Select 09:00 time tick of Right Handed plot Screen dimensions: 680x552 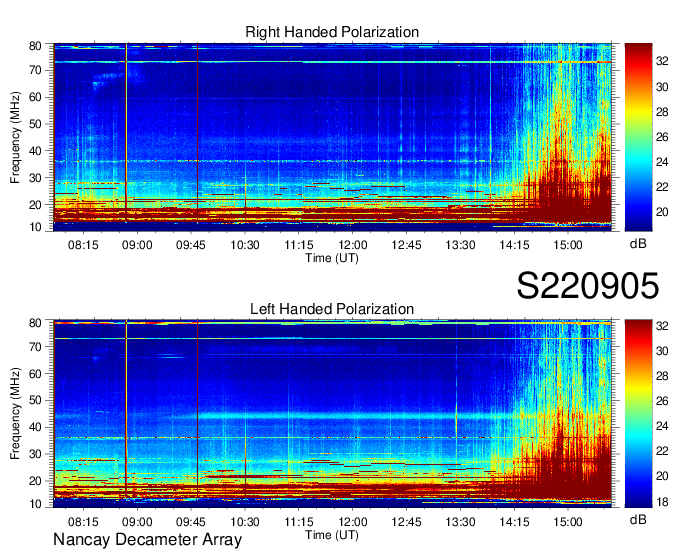[x=137, y=245]
